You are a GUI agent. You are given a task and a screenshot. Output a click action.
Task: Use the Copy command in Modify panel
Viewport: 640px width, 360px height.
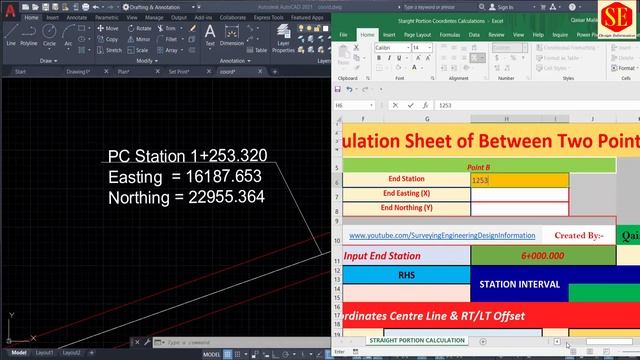(x=108, y=39)
